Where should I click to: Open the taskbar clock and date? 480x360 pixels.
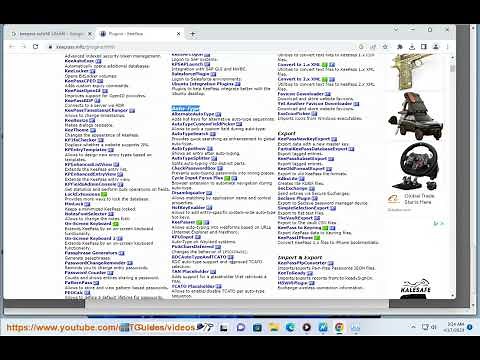point(454,327)
